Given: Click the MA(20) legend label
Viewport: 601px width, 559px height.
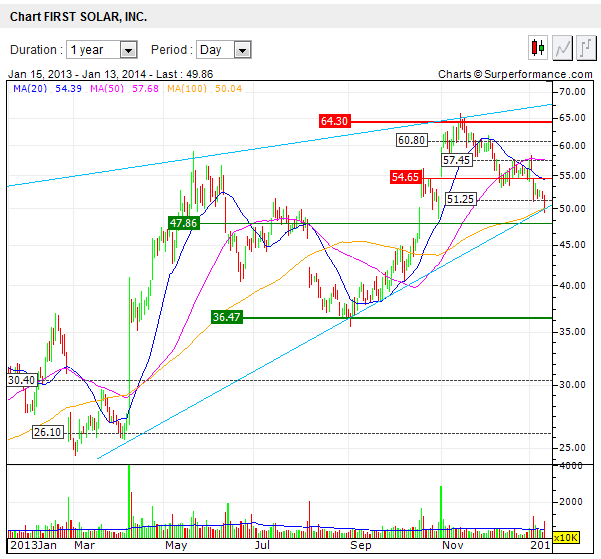Looking at the screenshot, I should click(30, 89).
